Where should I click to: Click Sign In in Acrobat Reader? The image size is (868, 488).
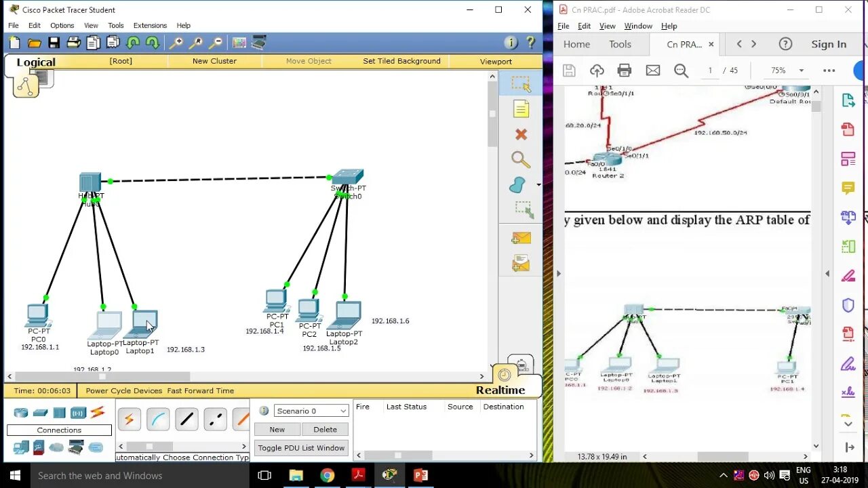click(x=829, y=44)
